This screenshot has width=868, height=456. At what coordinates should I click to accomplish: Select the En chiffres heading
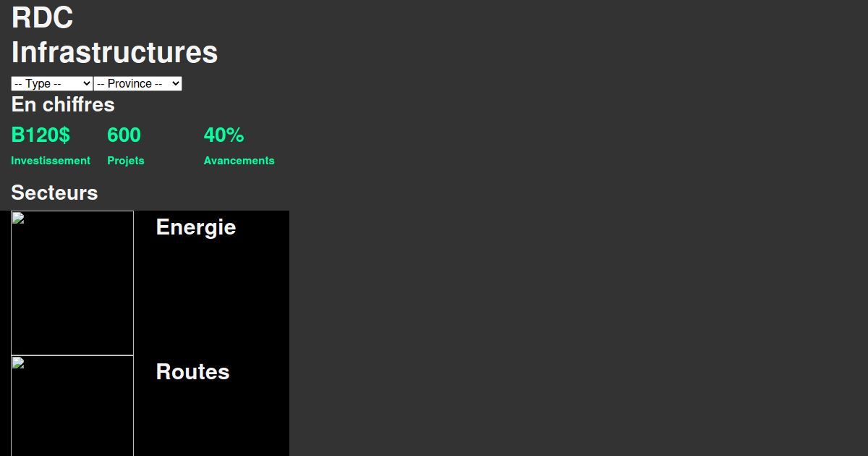[x=63, y=105]
